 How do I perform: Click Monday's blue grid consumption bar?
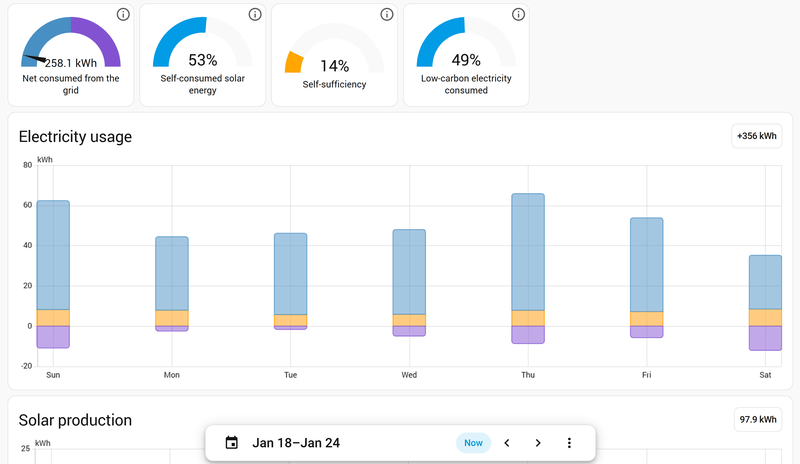[172, 273]
